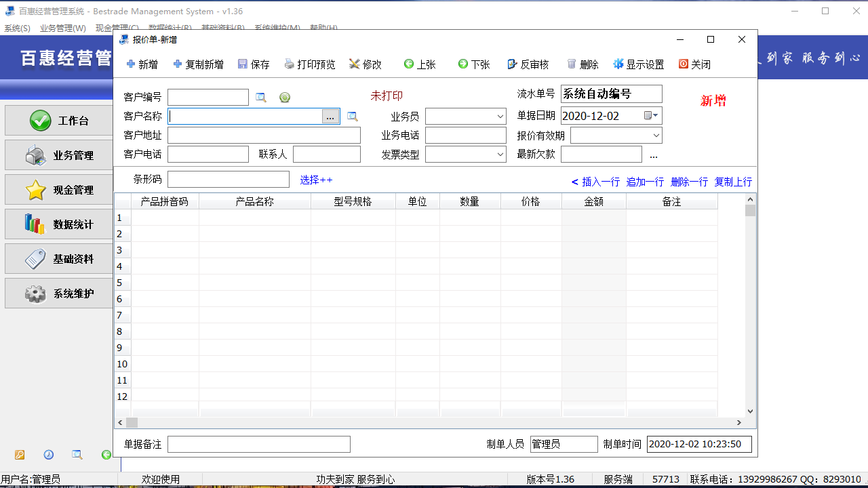Click the 保存 (Save) toolbar icon
868x488 pixels.
pos(254,64)
